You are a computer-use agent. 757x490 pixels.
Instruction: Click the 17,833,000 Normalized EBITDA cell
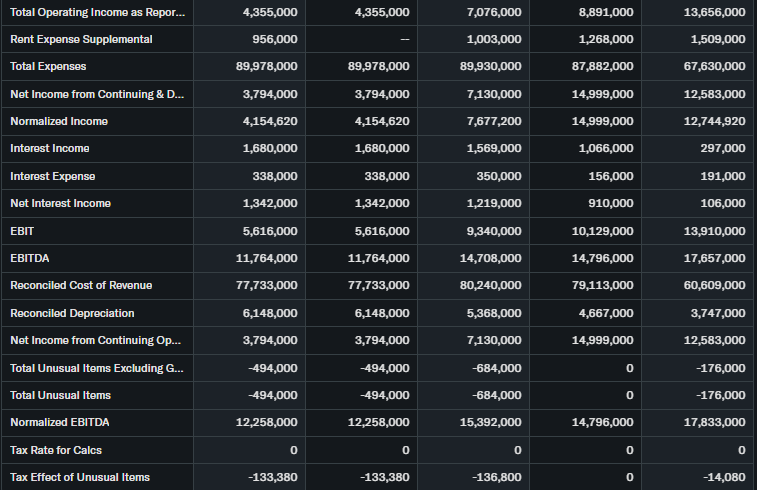pyautogui.click(x=714, y=422)
